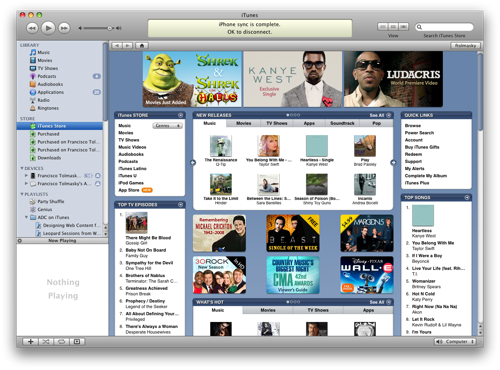This screenshot has height=370, width=500.
Task: Open App Store link in iTunes Store list
Action: [x=129, y=190]
